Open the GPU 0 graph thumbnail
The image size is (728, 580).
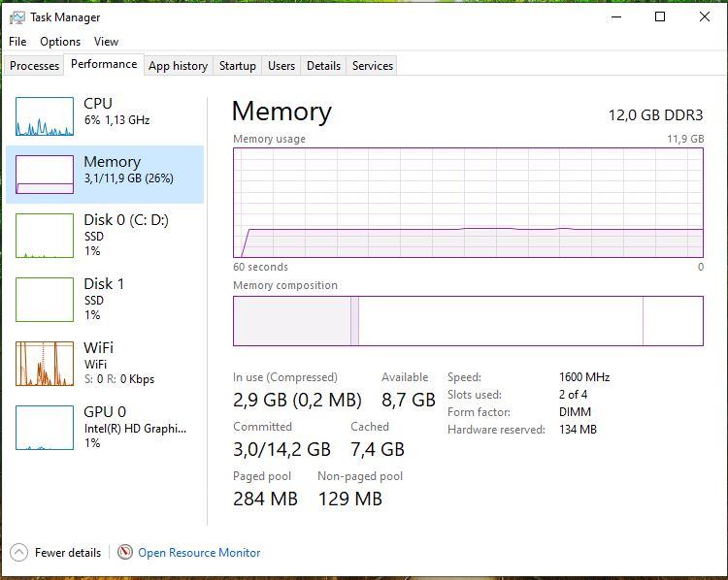(45, 428)
